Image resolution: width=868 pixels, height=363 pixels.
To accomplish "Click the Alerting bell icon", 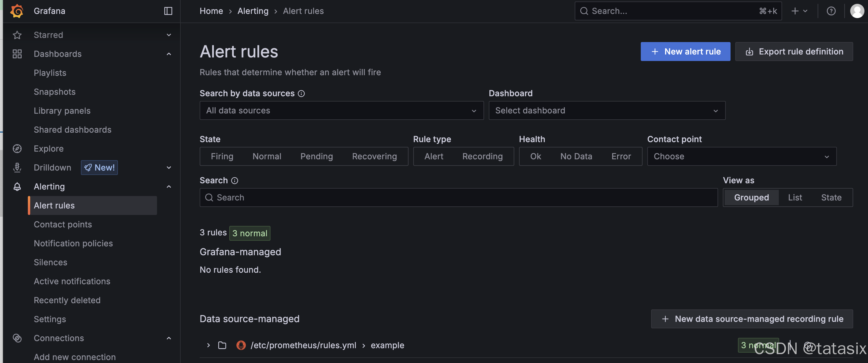I will pyautogui.click(x=17, y=187).
